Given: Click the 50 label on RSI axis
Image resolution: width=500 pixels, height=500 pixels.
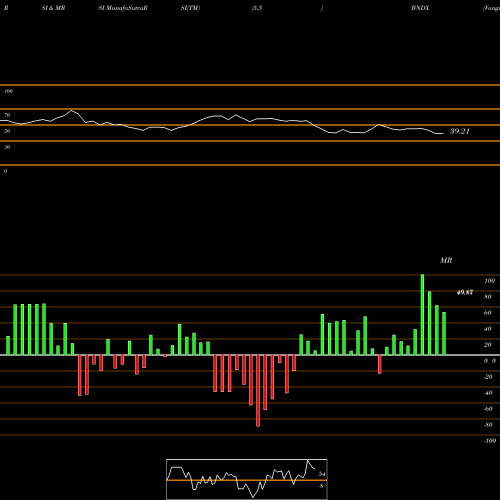Looking at the screenshot, I should 7,131.
